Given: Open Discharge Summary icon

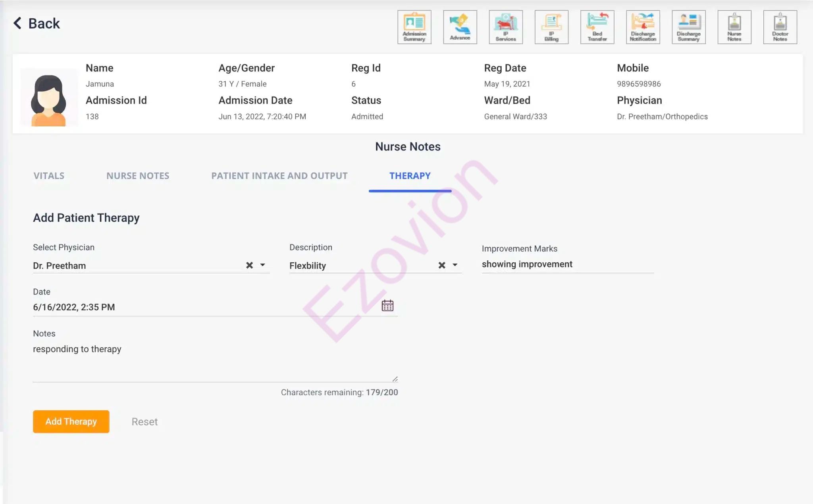Looking at the screenshot, I should click(x=688, y=27).
